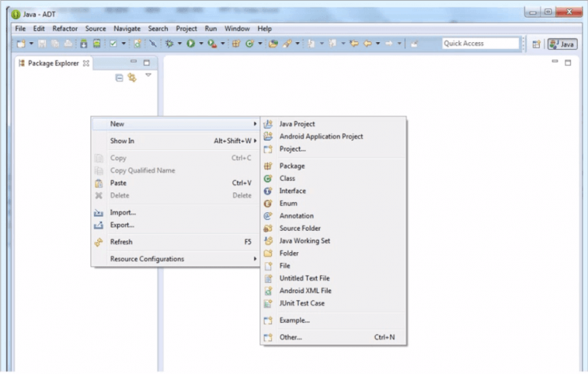Select Class from the New submenu
The width and height of the screenshot is (588, 374).
coord(287,179)
